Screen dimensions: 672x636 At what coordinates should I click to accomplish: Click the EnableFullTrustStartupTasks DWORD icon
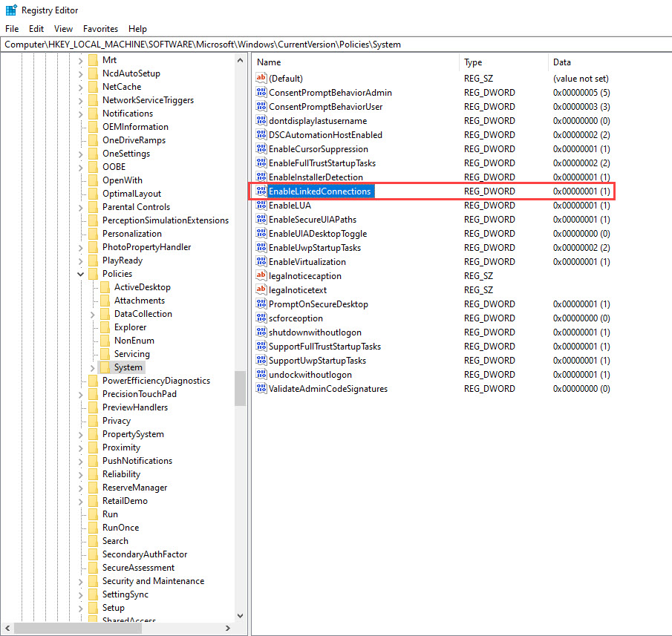[261, 163]
